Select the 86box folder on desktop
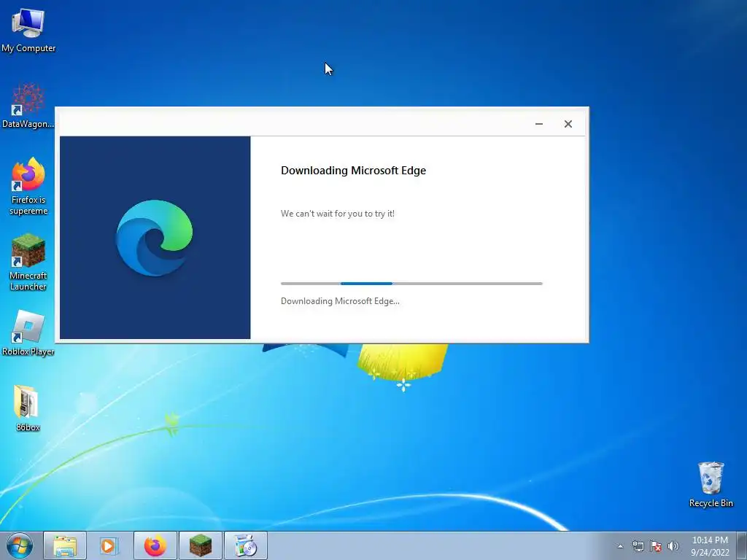Screen dimensions: 747x560 [x=27, y=408]
